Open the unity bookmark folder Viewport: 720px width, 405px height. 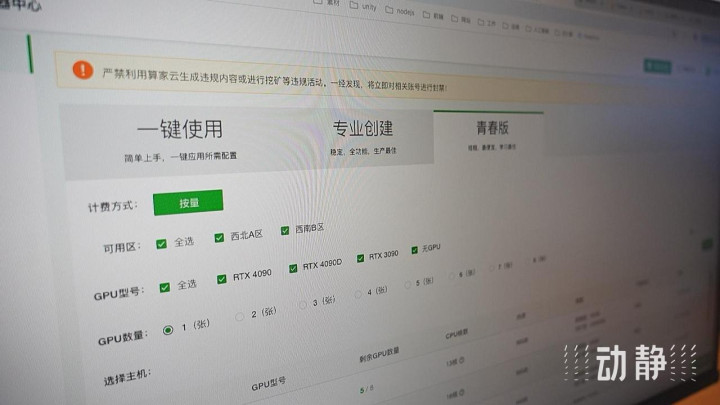point(363,6)
